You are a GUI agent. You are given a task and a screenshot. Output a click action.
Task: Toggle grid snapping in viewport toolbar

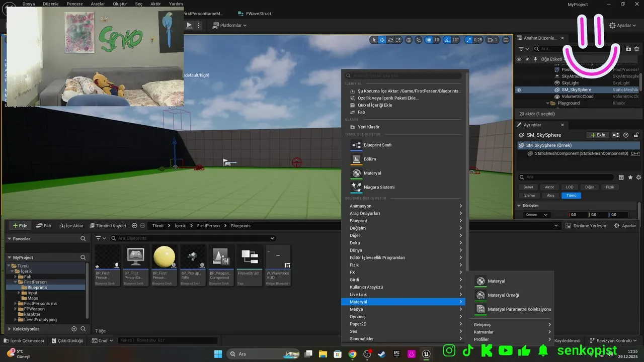tap(429, 40)
